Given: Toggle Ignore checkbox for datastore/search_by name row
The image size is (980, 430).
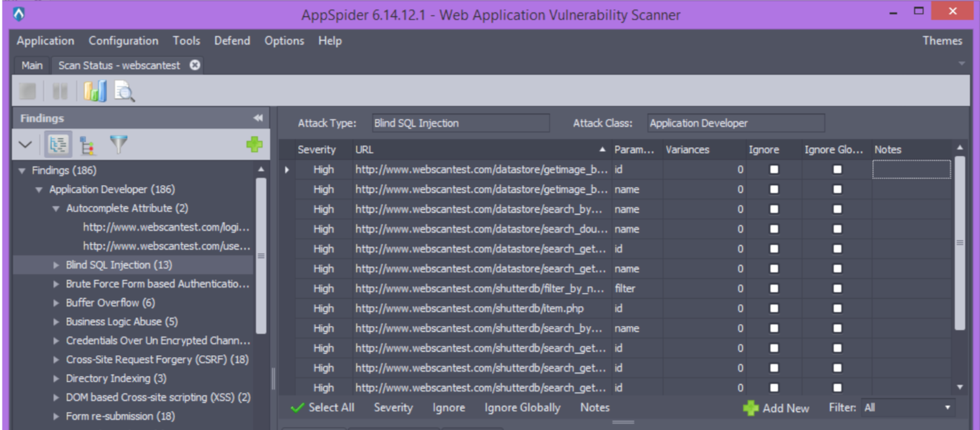Looking at the screenshot, I should (x=774, y=209).
